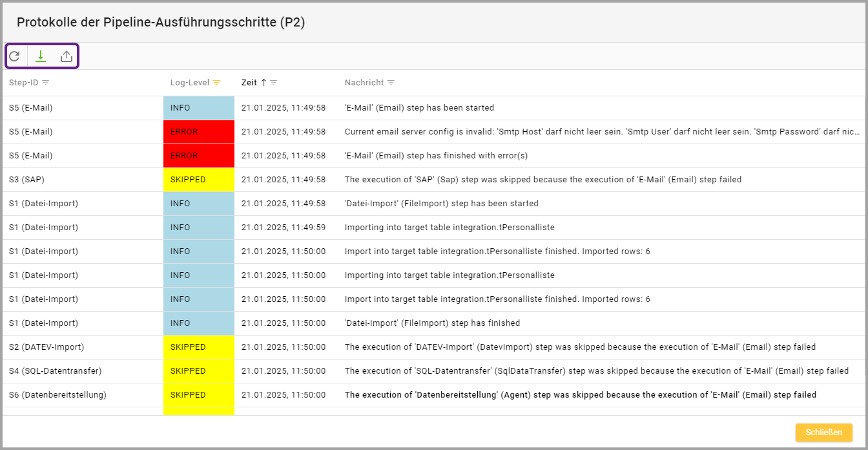Select the S2 (DATEV-Import) skipped message

click(x=579, y=347)
